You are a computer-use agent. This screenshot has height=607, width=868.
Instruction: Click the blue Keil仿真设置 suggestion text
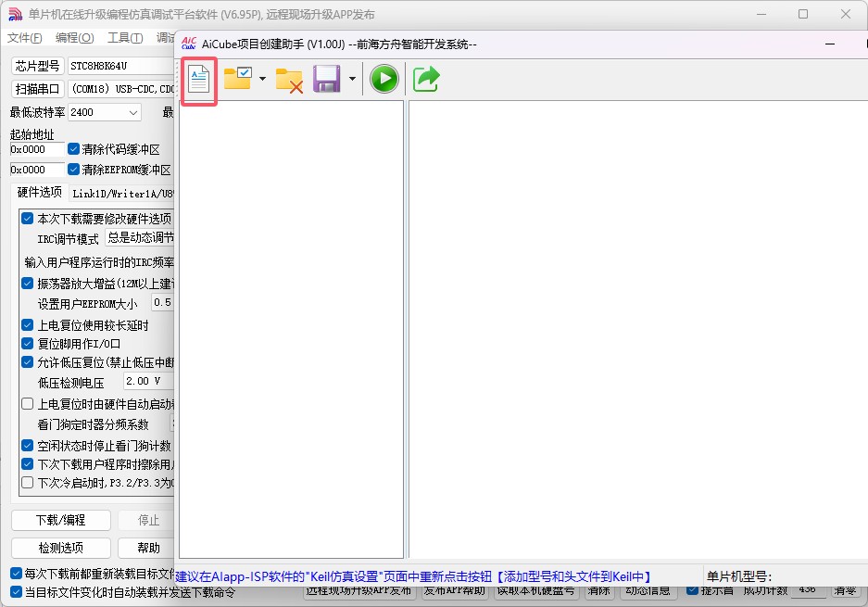413,576
